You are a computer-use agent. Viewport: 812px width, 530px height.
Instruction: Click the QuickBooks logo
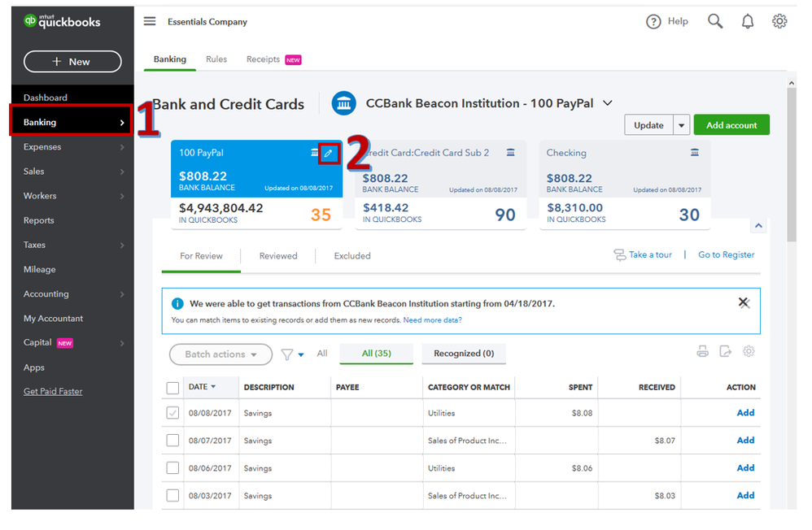[62, 21]
